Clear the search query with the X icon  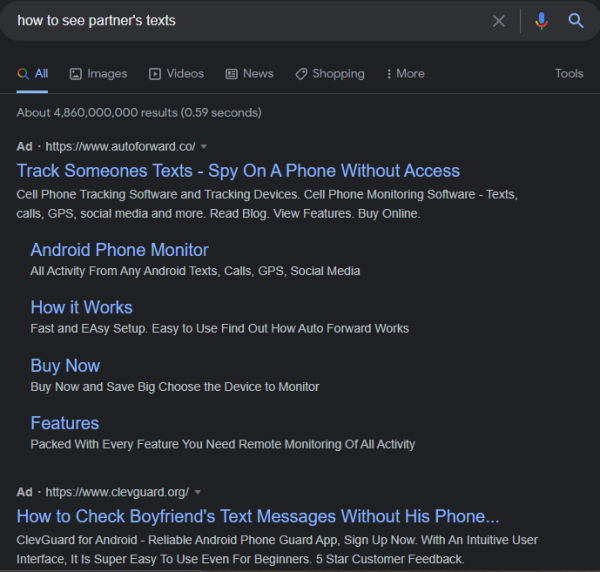tap(499, 21)
